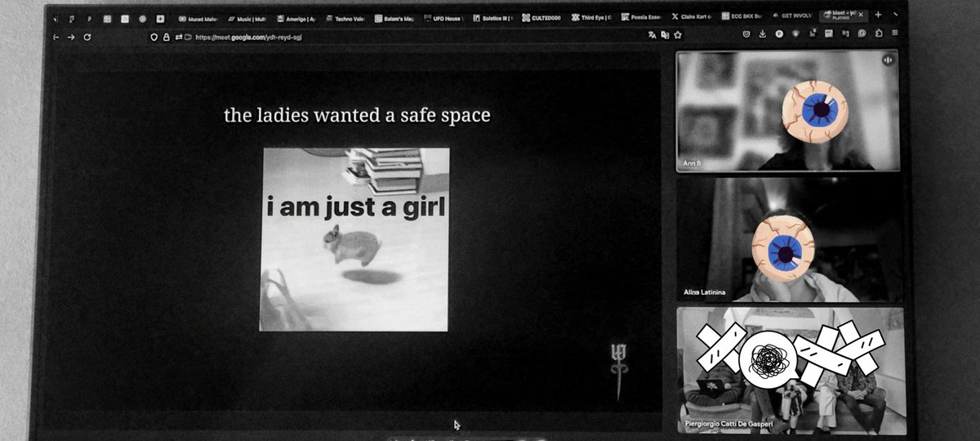This screenshot has width=980, height=441.
Task: Switch to the Music | Mult tab
Action: (247, 19)
